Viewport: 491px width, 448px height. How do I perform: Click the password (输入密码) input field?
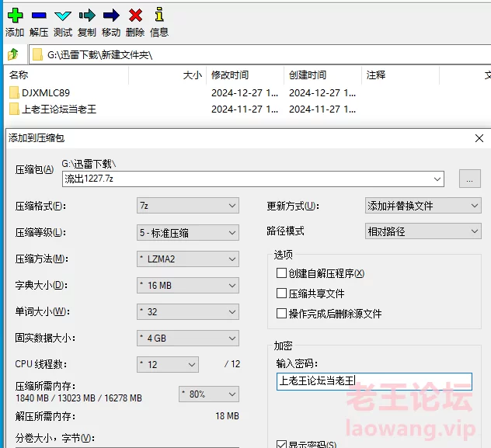(x=374, y=381)
